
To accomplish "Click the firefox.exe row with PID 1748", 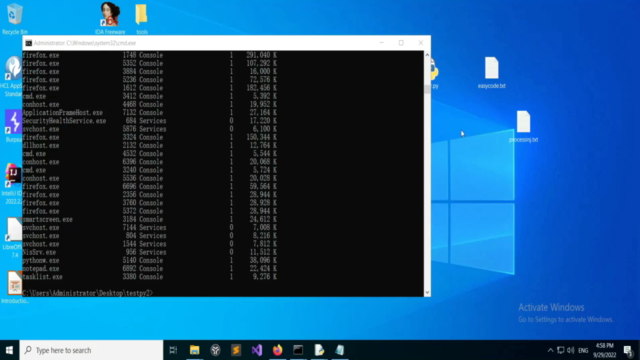I will click(149, 55).
